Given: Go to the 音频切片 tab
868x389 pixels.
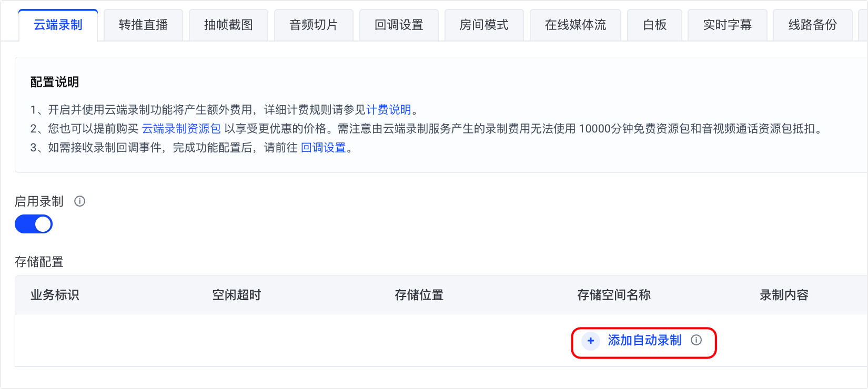Looking at the screenshot, I should 314,25.
